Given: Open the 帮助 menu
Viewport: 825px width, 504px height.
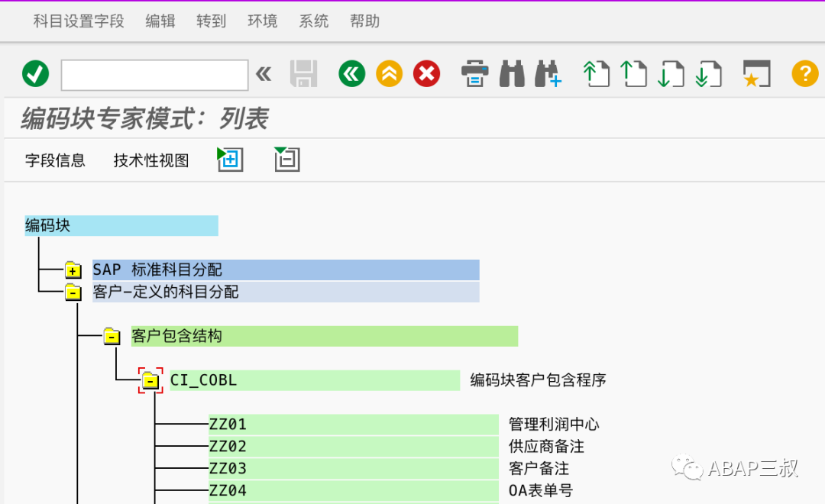Looking at the screenshot, I should coord(364,21).
